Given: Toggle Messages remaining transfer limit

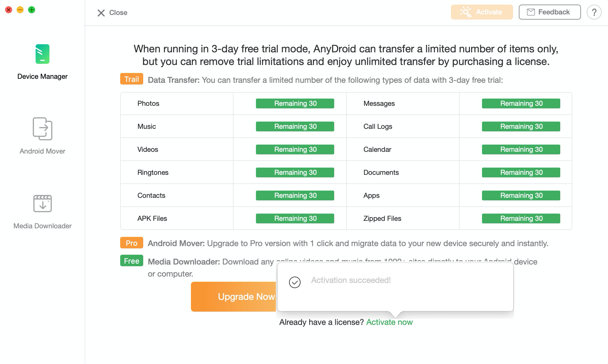Looking at the screenshot, I should [x=521, y=103].
